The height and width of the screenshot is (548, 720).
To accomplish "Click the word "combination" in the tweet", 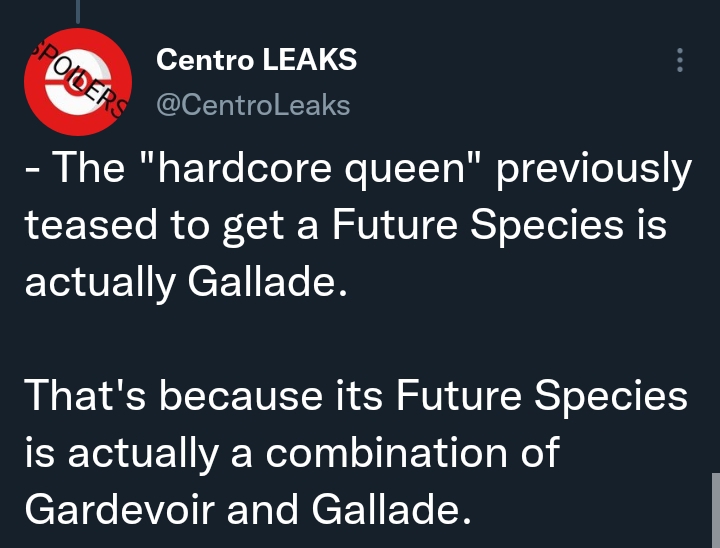I will [x=386, y=453].
